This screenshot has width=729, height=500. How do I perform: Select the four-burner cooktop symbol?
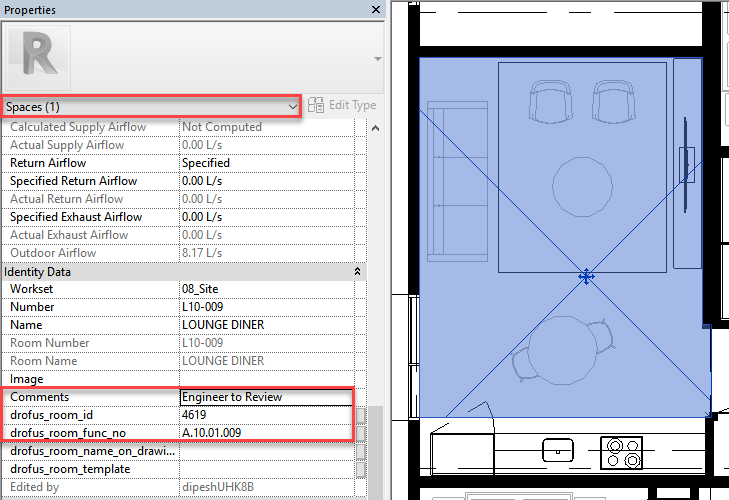pyautogui.click(x=622, y=451)
